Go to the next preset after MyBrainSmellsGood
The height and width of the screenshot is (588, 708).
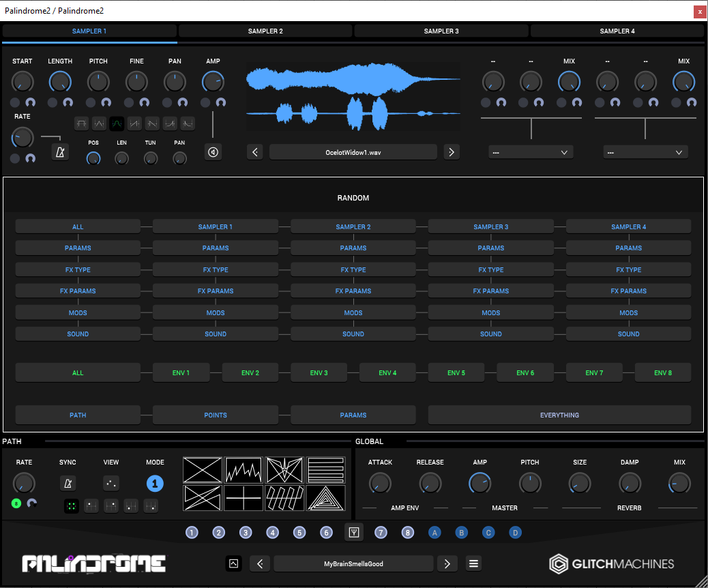tap(447, 563)
